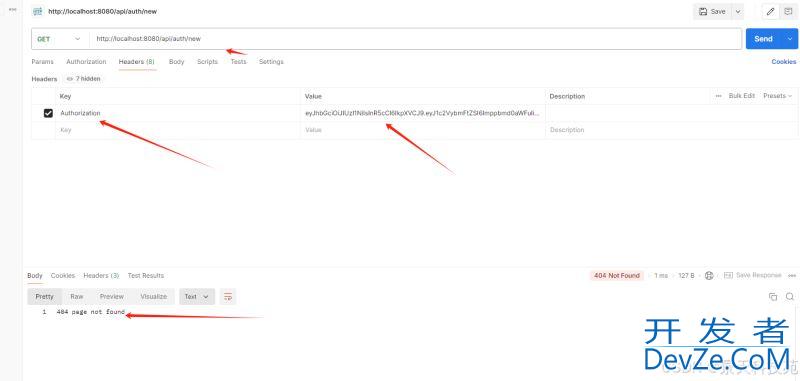
Task: Select the Pretty view
Action: tap(44, 296)
